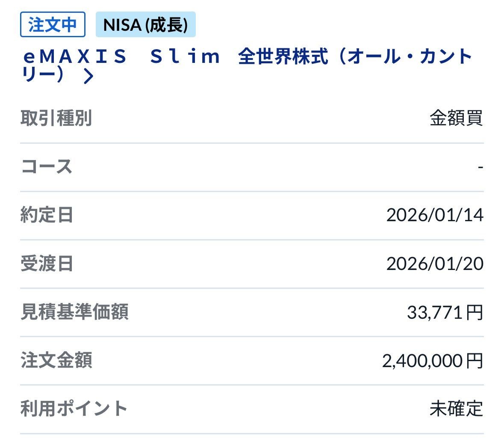
Task: Select the 2026/01/20 settlement date
Action: point(434,264)
